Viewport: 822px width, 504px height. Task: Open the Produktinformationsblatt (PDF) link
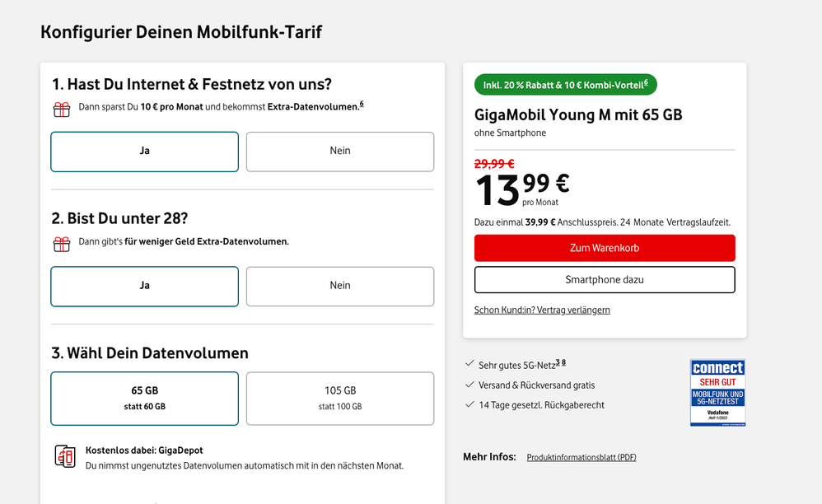pyautogui.click(x=581, y=458)
